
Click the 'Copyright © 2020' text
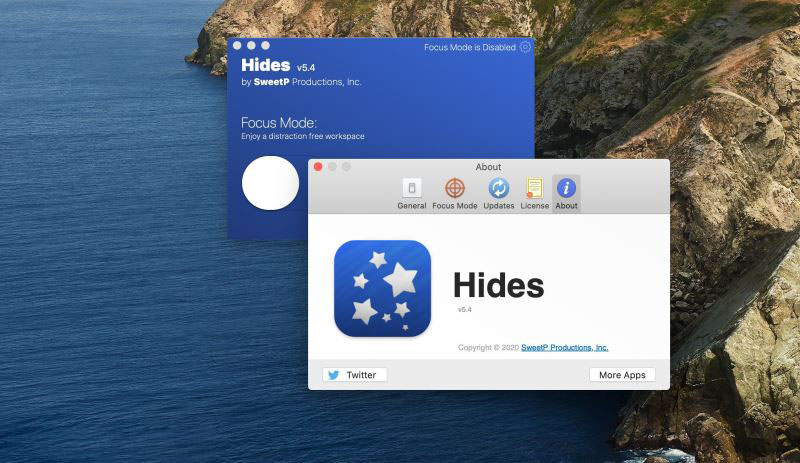point(488,348)
